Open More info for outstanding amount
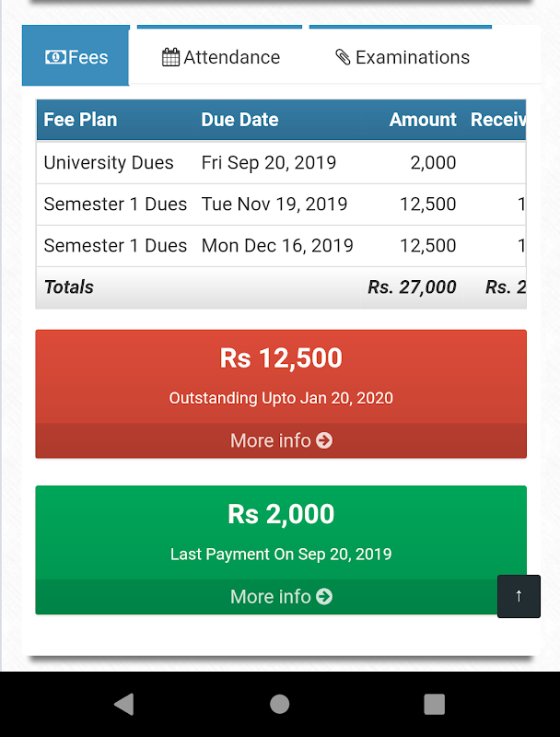This screenshot has height=737, width=560. pos(281,440)
